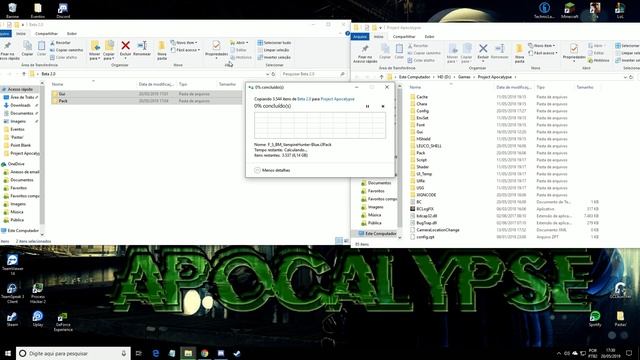The image size is (640, 360).
Task: Select Início tab in Beta 2.0 window
Action: point(21,33)
